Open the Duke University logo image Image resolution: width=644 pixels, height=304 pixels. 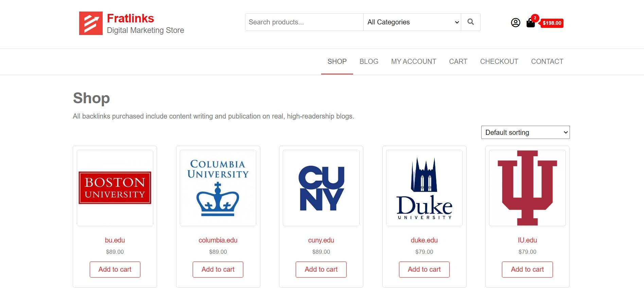tap(424, 188)
